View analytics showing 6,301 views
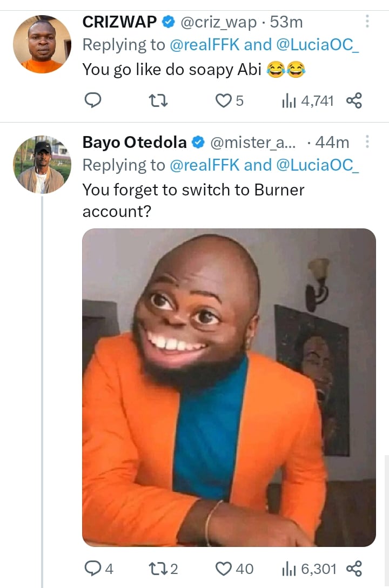Image resolution: width=389 pixels, height=588 pixels. click(309, 569)
